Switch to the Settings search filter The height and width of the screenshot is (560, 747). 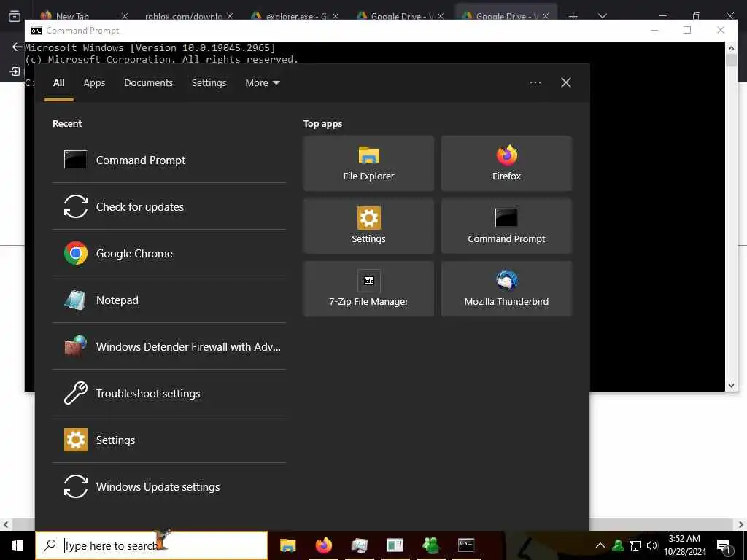(209, 83)
